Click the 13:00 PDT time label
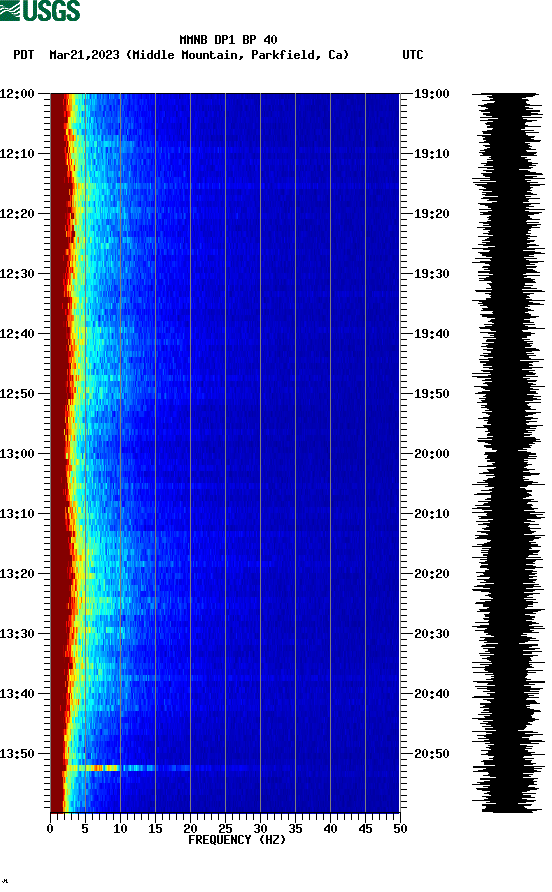 (17, 454)
